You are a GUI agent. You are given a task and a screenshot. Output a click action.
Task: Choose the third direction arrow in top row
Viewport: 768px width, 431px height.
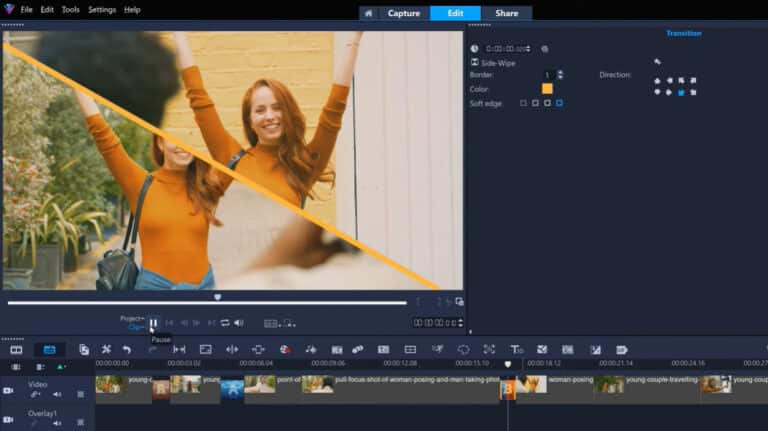(681, 81)
